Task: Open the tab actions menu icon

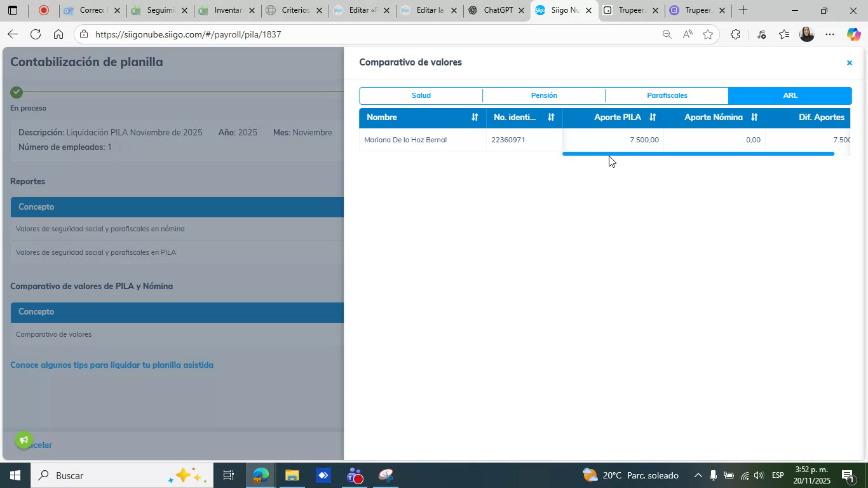Action: 12,10
